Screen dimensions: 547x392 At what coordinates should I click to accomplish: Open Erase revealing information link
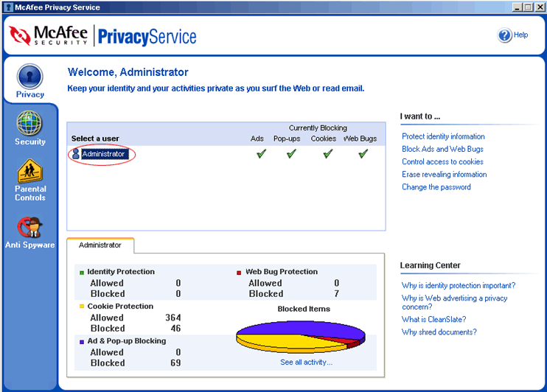pos(444,174)
